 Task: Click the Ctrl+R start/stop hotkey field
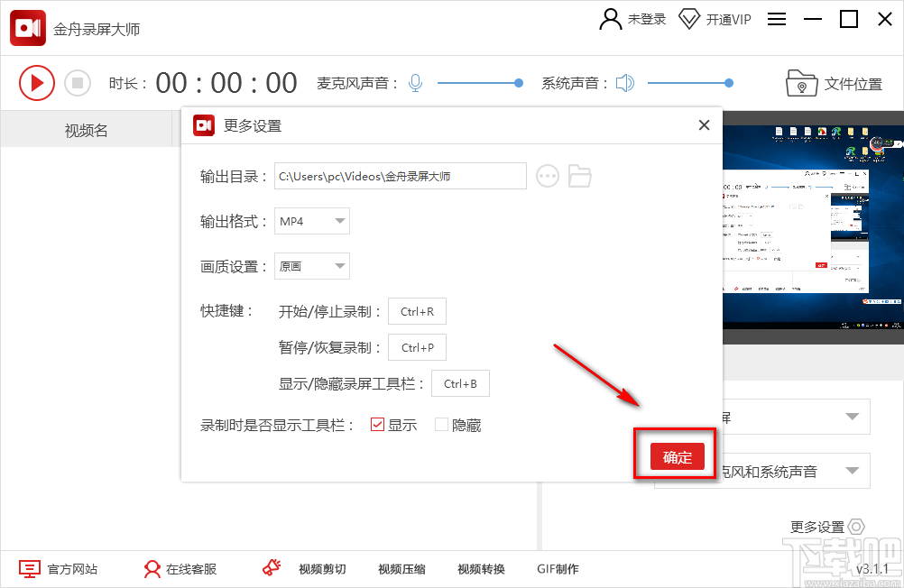[x=417, y=311]
